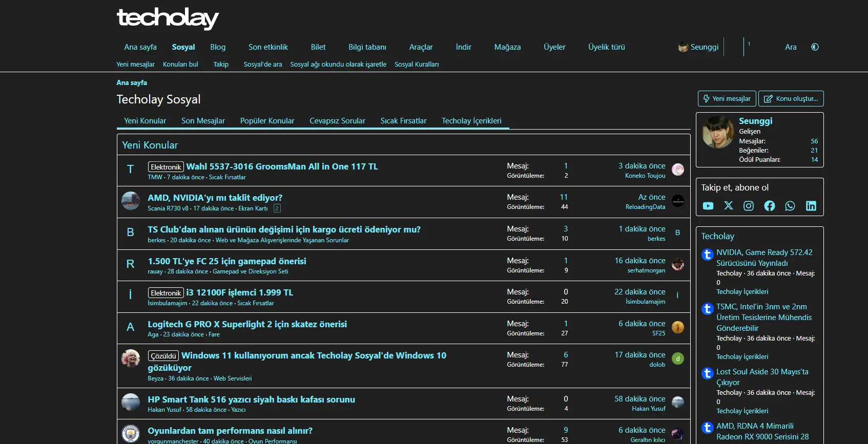The image size is (868, 444).
Task: Click the 'A' avatar on the Logitech skatez thread
Action: (131, 327)
